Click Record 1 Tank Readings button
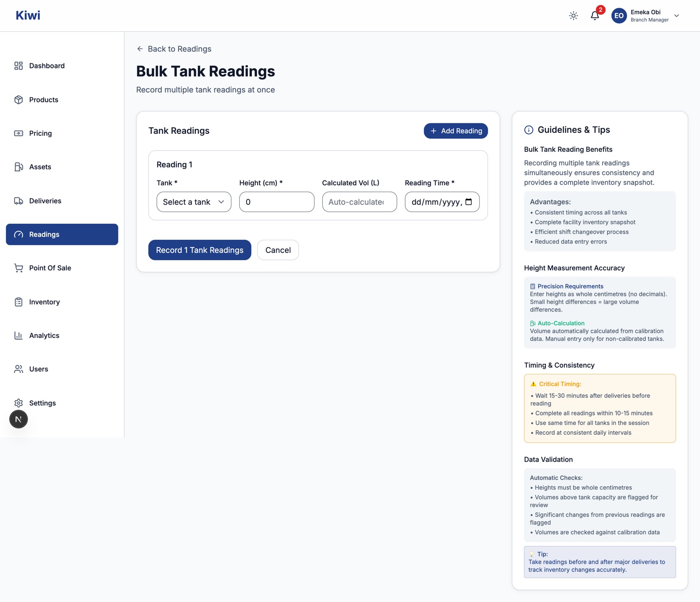 200,250
